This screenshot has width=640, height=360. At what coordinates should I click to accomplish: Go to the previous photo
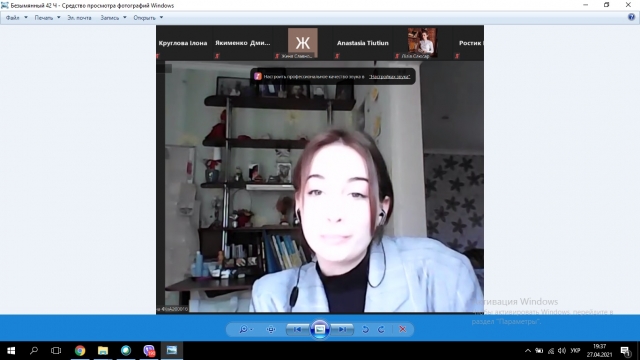298,329
